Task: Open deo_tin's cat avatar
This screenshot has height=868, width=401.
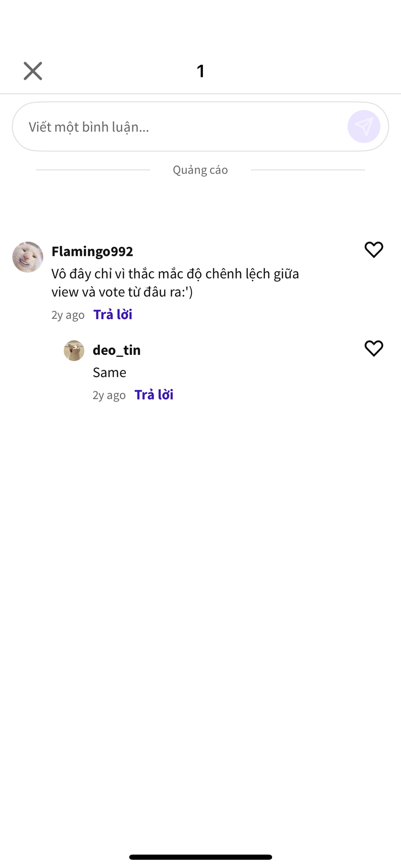Action: [x=74, y=350]
